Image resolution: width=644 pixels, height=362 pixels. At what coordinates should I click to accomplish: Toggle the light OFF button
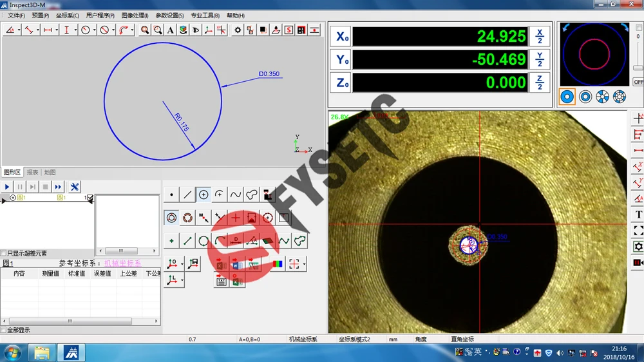(638, 82)
